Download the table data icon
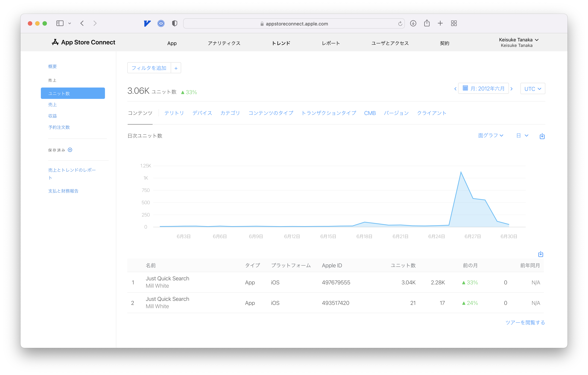The width and height of the screenshot is (588, 375). (x=541, y=254)
